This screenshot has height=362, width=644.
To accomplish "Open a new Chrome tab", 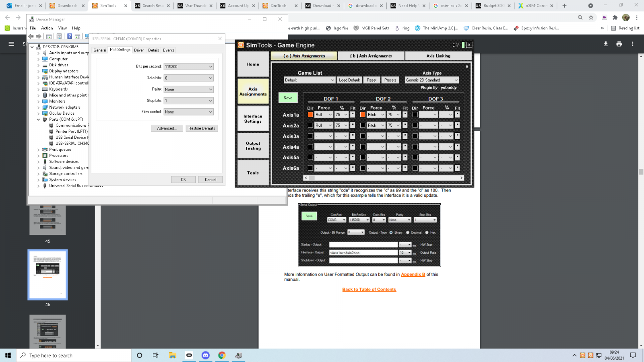I will click(x=564, y=6).
